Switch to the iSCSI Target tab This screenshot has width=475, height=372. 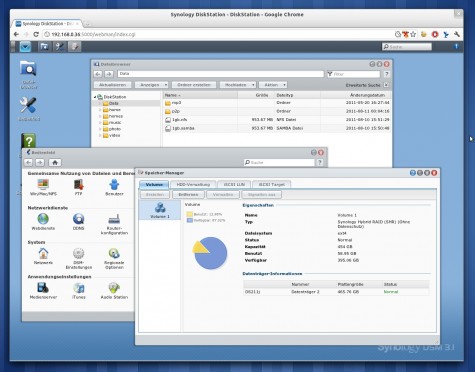[x=272, y=184]
